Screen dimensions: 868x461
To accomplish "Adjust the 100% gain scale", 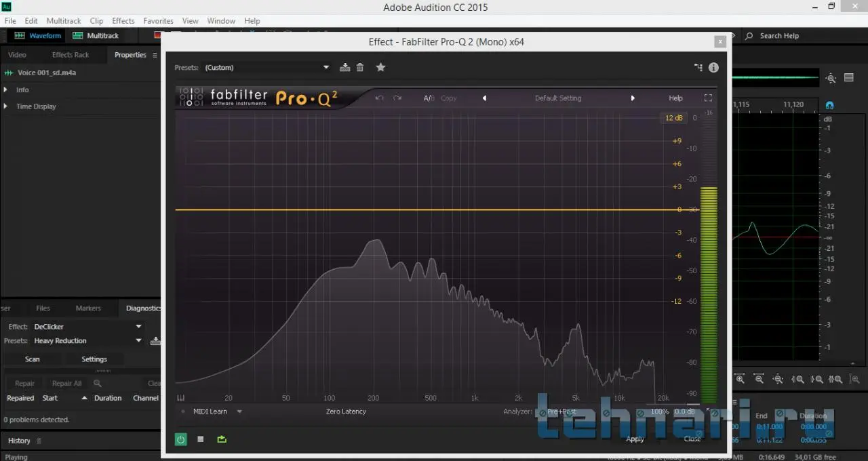I will [x=660, y=412].
